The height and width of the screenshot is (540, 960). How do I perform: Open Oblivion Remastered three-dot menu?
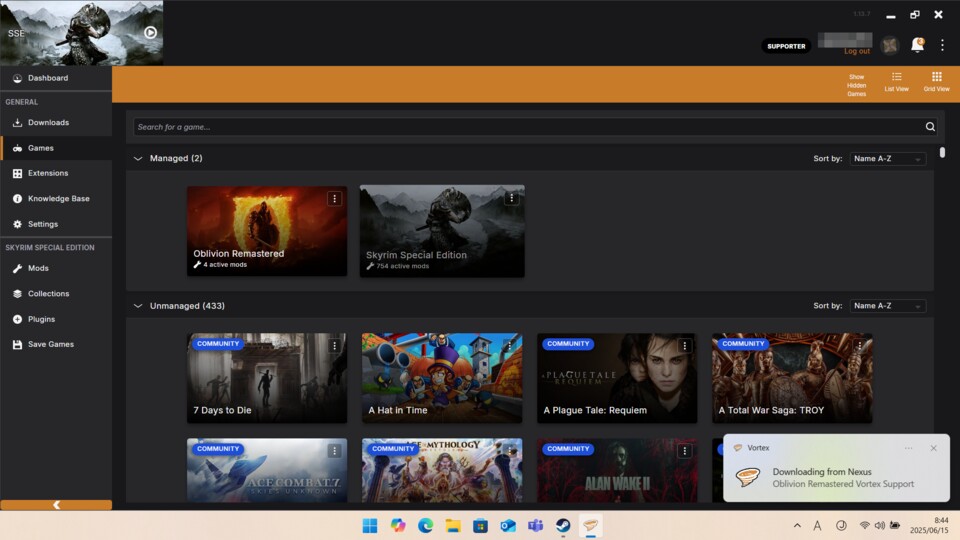click(335, 199)
